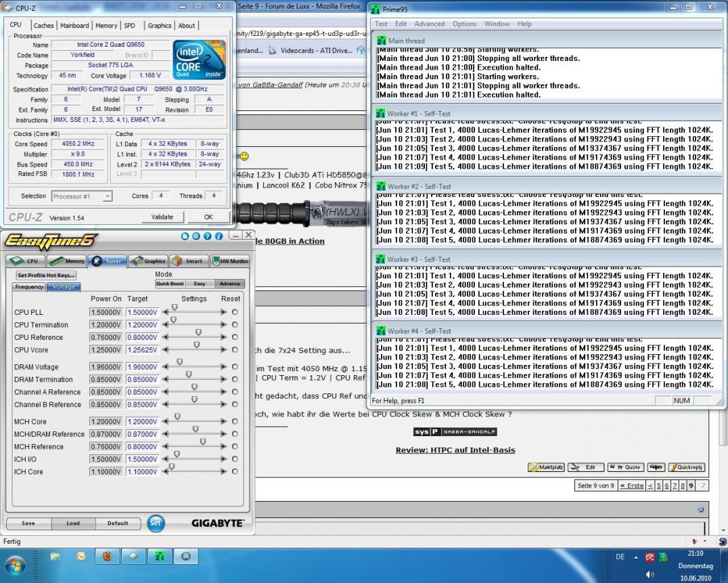Click the Marktplatz button in the forum post
728x583 pixels.
(x=546, y=467)
